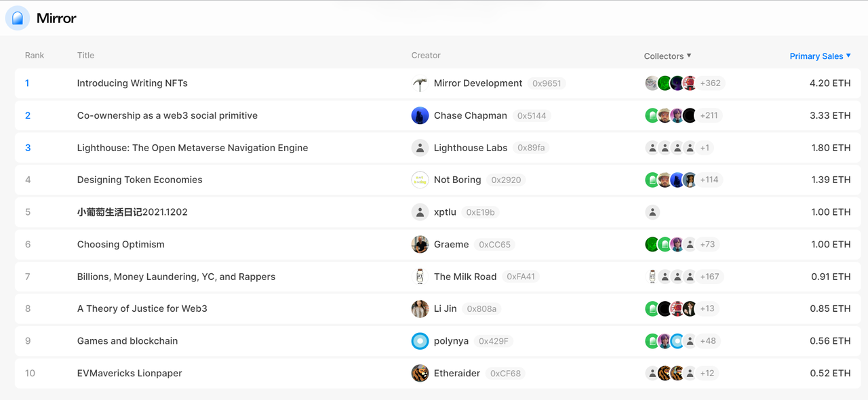The height and width of the screenshot is (400, 868).
Task: Click first collector avatar in EVMavericks Lionpaper row
Action: click(652, 373)
